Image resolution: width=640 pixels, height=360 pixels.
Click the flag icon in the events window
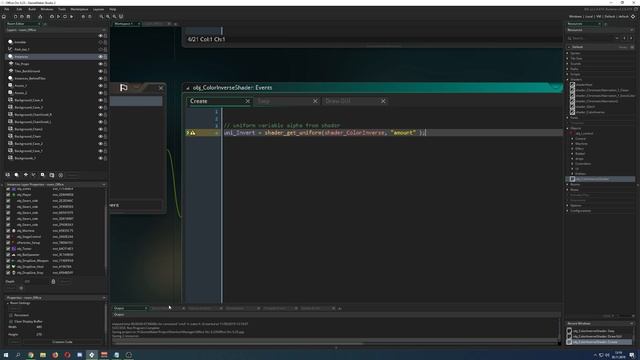tap(124, 87)
